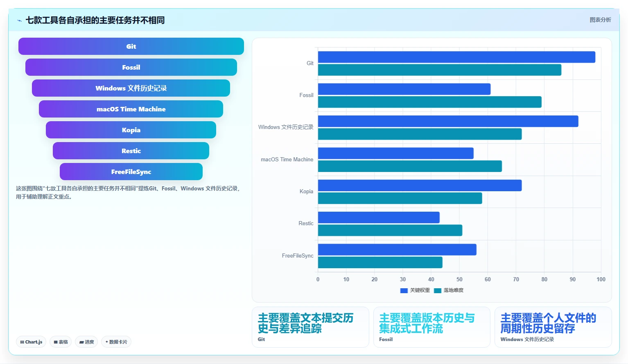Select the Fossil funnel bar

click(131, 67)
